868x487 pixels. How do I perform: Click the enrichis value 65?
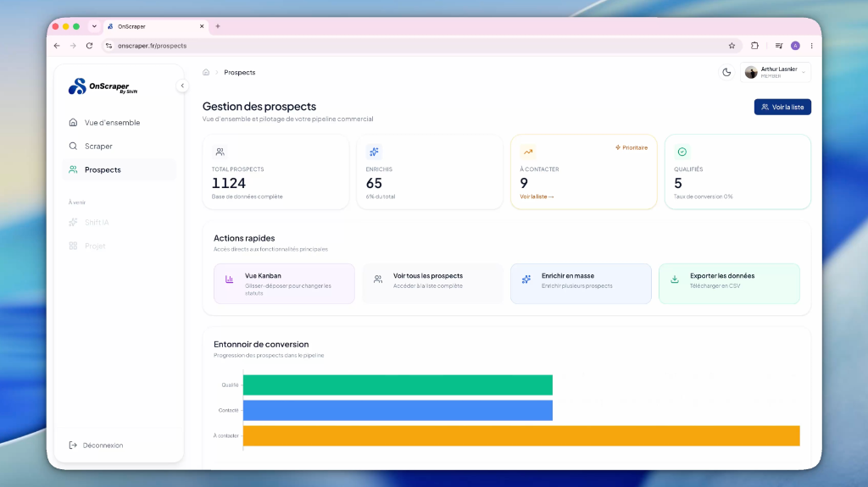pos(374,183)
